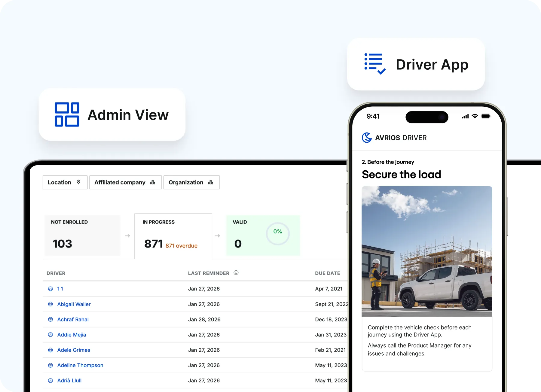Viewport: 541px width, 392px height.
Task: Click the building icon beside Organization
Action: (211, 182)
